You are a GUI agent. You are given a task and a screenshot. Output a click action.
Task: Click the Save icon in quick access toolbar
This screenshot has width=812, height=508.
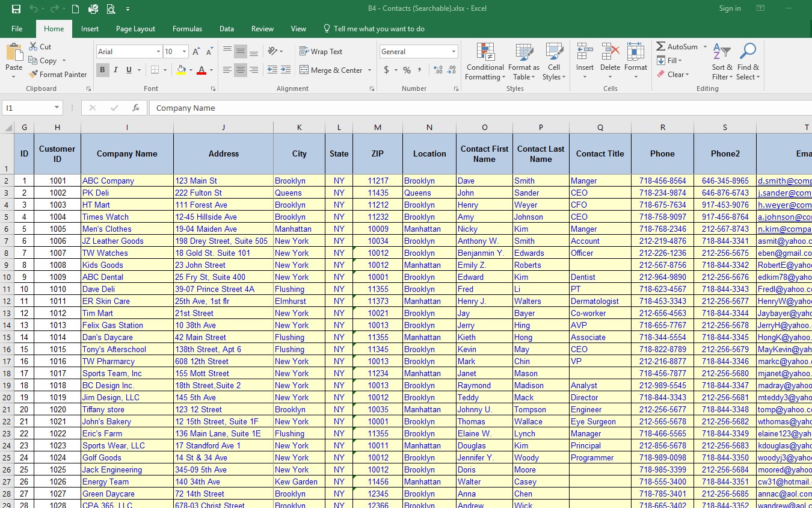pos(16,9)
